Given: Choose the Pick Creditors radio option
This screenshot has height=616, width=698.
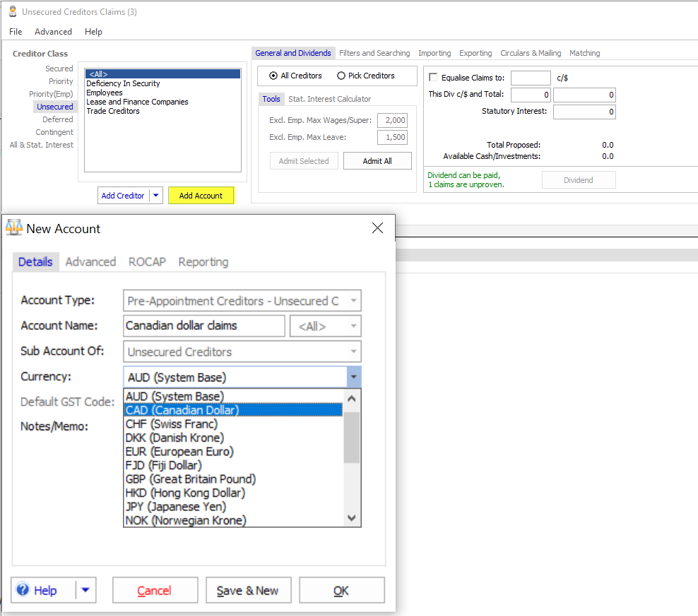Looking at the screenshot, I should point(341,76).
